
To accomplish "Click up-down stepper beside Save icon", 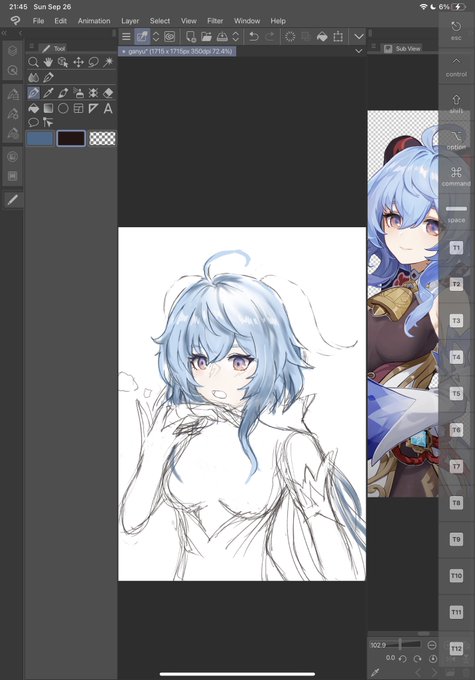I will click(x=236, y=37).
